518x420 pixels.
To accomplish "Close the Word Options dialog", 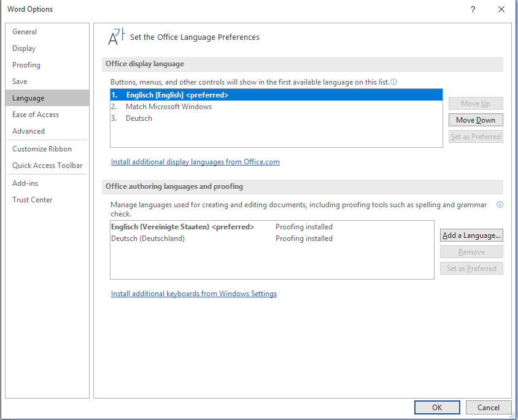I will 501,9.
